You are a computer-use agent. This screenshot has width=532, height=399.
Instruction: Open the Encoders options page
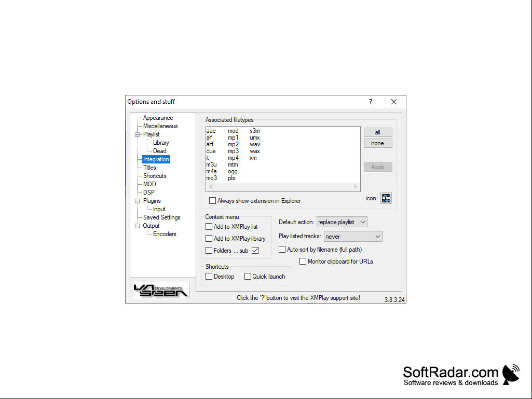coord(165,234)
